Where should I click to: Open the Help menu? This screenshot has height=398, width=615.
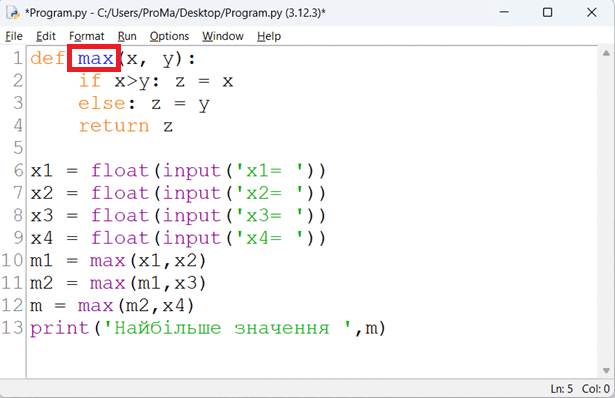[x=269, y=36]
